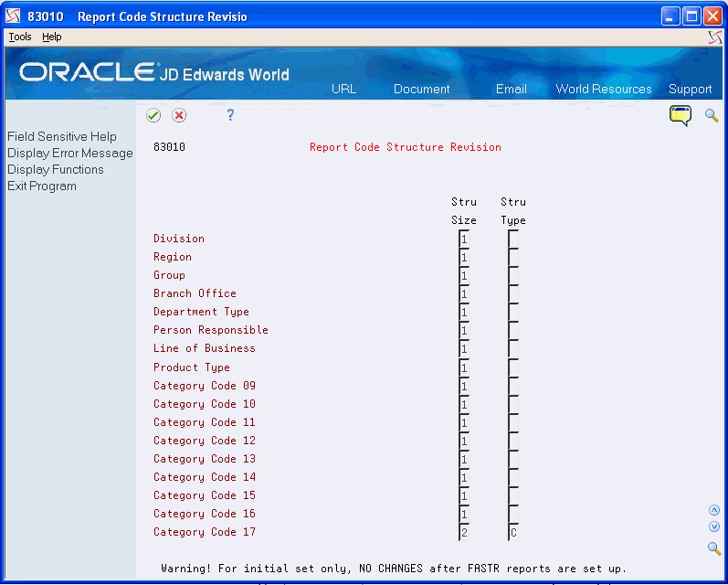The width and height of the screenshot is (728, 585).
Task: Click the red X cancel icon
Action: pos(179,115)
